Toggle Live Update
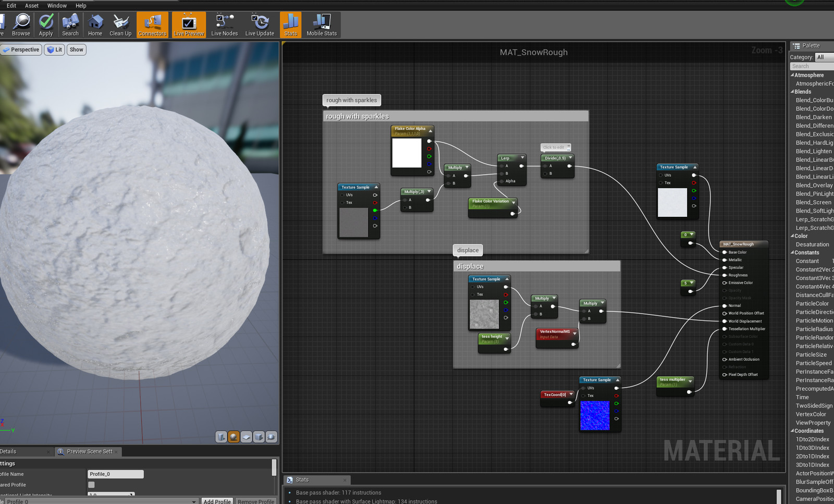This screenshot has height=504, width=834. (x=260, y=25)
